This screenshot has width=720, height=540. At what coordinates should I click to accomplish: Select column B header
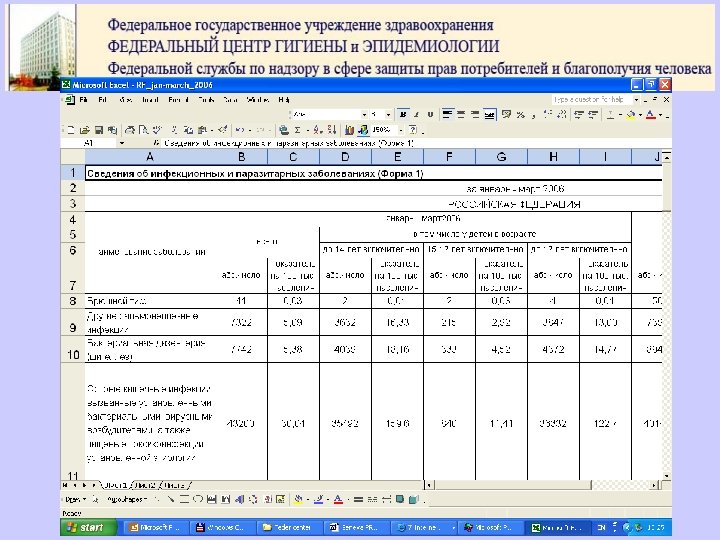point(242,157)
